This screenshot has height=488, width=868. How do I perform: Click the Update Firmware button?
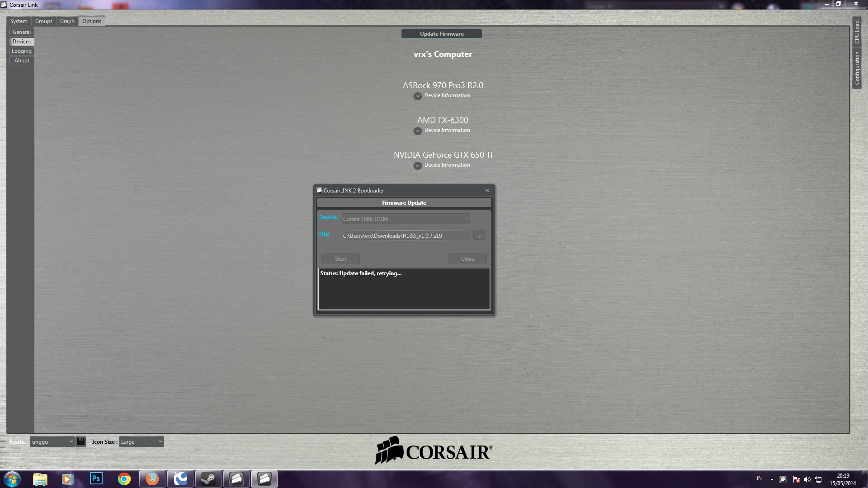pyautogui.click(x=442, y=34)
